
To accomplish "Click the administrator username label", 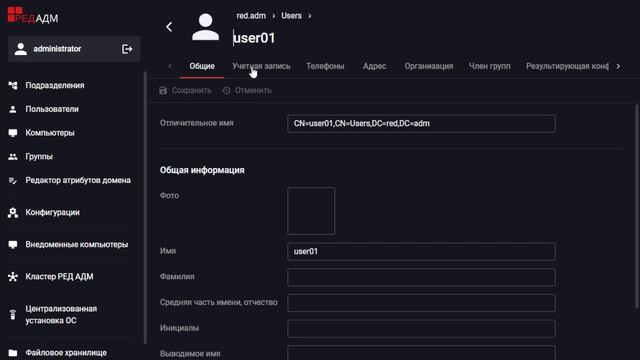I will click(x=57, y=49).
